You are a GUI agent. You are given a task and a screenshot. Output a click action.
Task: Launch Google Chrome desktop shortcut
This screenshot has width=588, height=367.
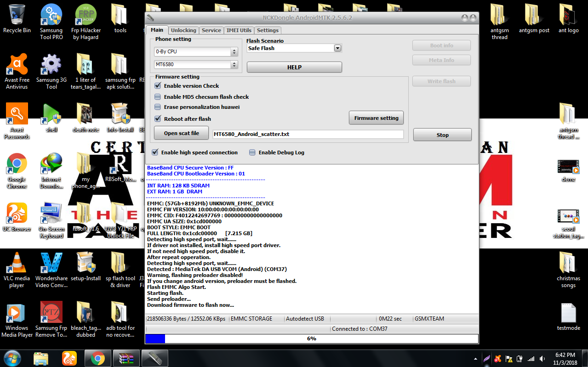coord(17,170)
